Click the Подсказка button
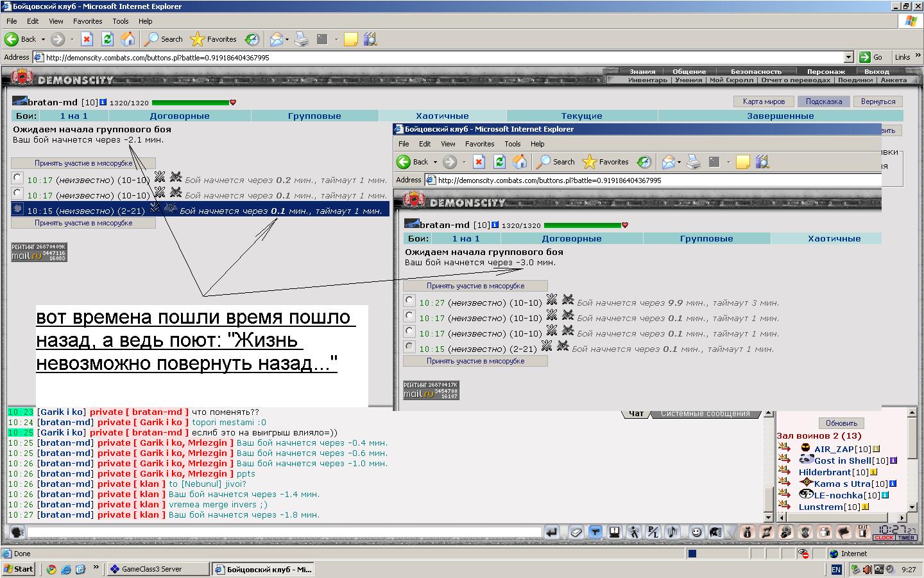 pos(824,101)
